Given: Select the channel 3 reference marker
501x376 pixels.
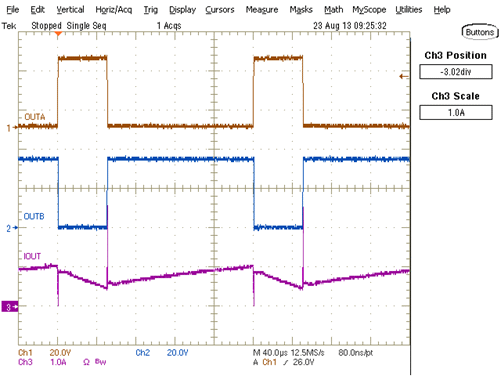Looking at the screenshot, I should (x=10, y=307).
